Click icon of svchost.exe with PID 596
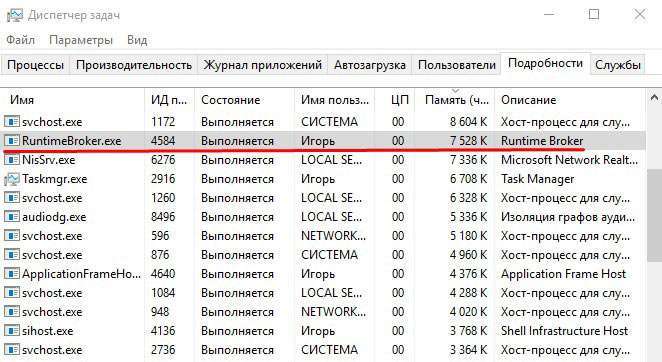The height and width of the screenshot is (362, 662). 12,236
